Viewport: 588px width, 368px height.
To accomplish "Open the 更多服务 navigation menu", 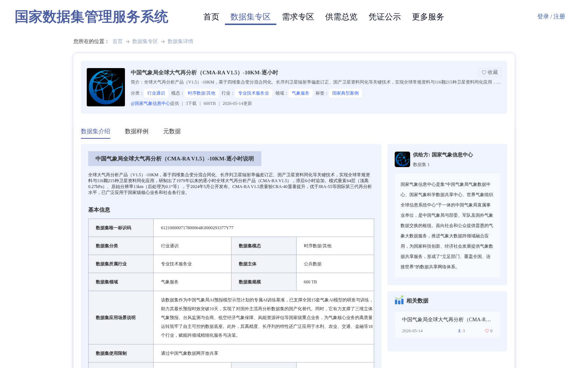I will click(428, 17).
